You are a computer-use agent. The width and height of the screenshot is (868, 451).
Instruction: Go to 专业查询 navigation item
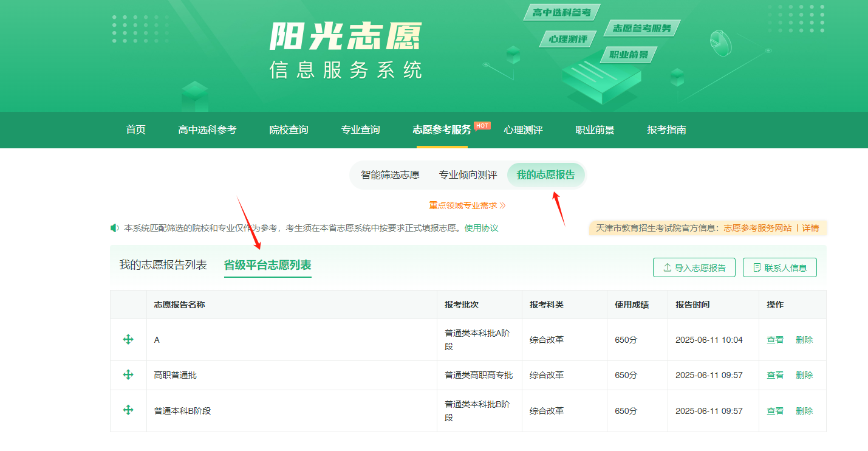click(360, 129)
